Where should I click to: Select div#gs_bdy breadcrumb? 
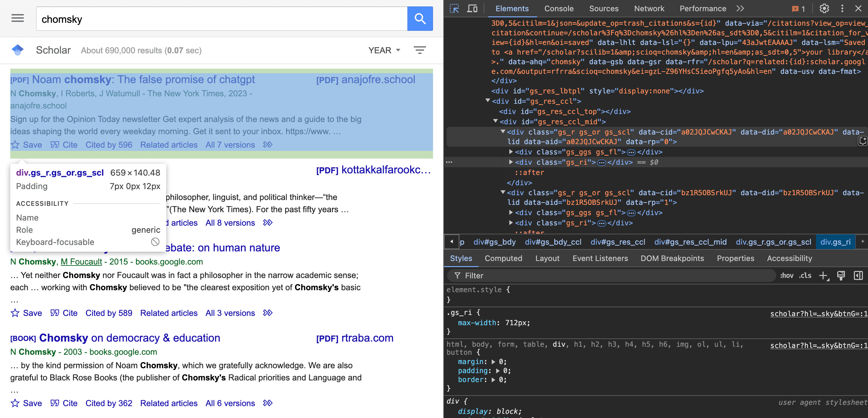tap(494, 242)
